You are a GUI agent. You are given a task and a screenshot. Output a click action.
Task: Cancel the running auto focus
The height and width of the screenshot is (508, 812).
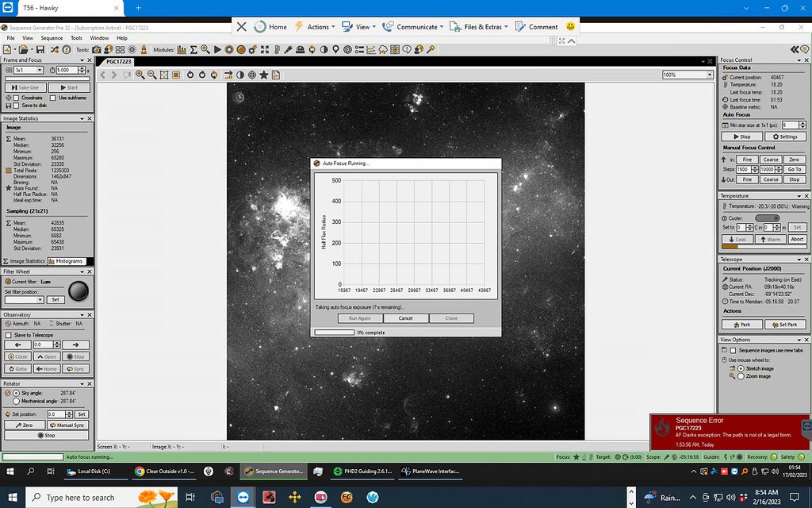click(x=405, y=318)
